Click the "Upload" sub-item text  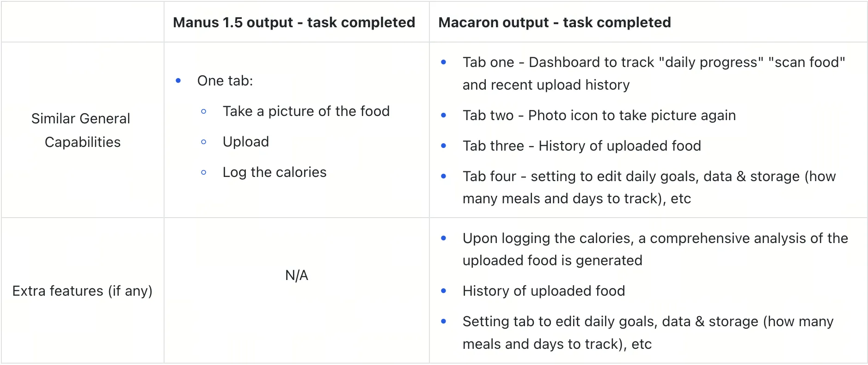coord(246,142)
